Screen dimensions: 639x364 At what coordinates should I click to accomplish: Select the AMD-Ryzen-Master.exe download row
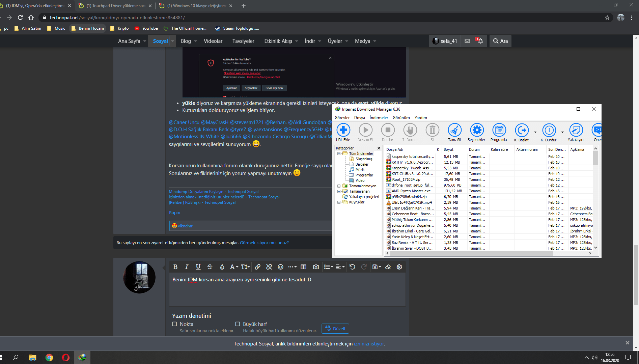click(x=489, y=191)
